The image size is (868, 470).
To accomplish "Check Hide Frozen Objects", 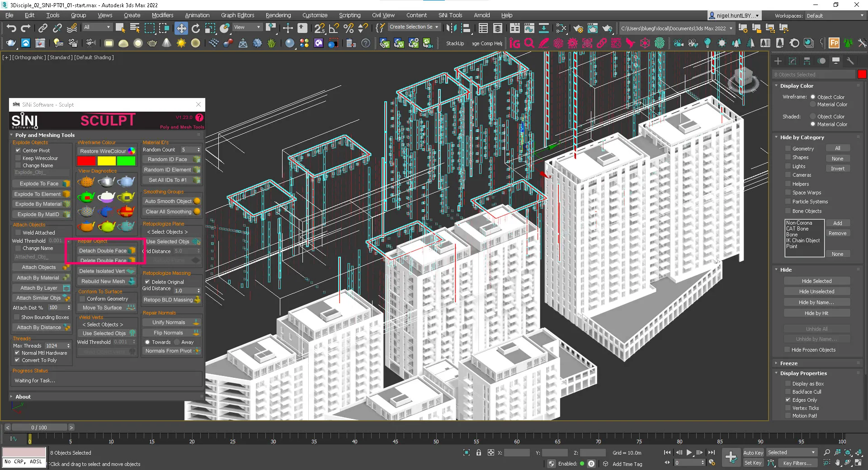I will 788,350.
